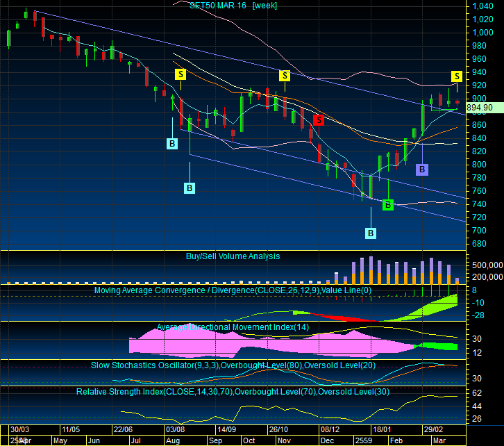Screen dimensions: 504x446
Task: Select the yellow S marker near late October
Action: tap(285, 76)
